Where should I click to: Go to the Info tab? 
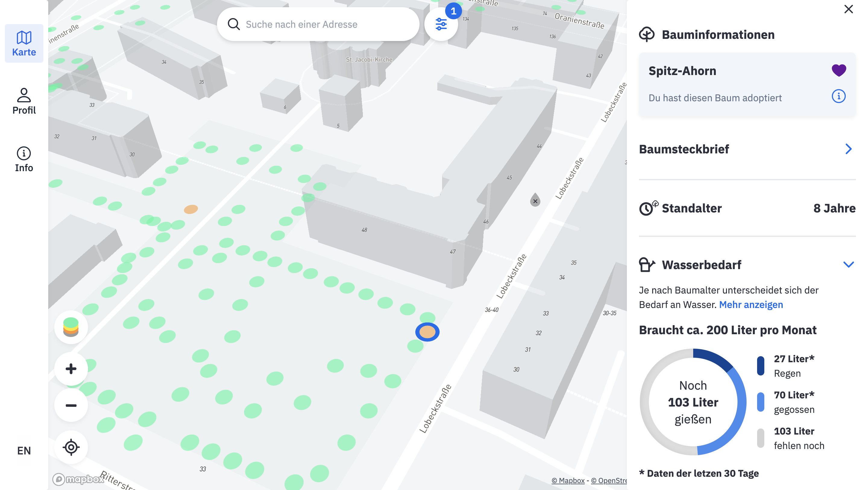pyautogui.click(x=24, y=159)
